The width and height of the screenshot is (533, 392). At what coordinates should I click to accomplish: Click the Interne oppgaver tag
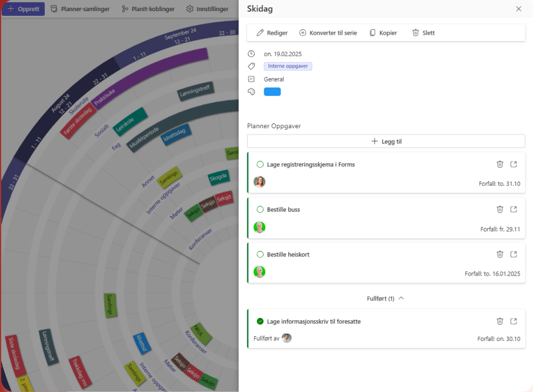click(x=288, y=66)
